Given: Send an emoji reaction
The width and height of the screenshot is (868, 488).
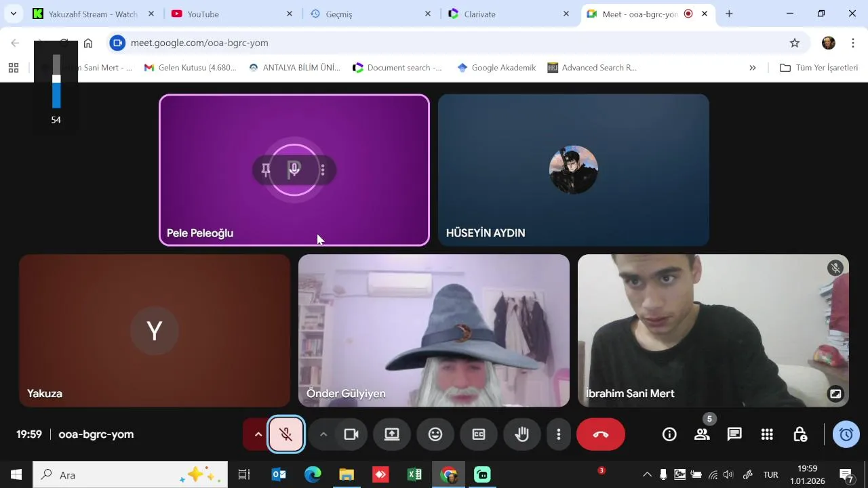Looking at the screenshot, I should [435, 434].
